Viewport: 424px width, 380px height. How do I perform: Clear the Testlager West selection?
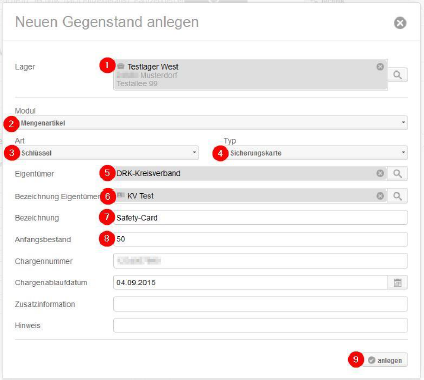(380, 67)
